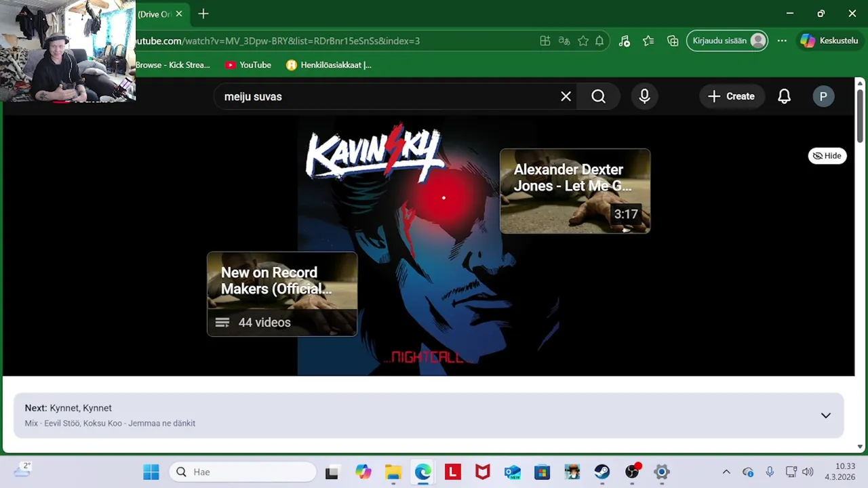Open Outlook from the taskbar
This screenshot has height=488, width=868.
click(x=512, y=472)
